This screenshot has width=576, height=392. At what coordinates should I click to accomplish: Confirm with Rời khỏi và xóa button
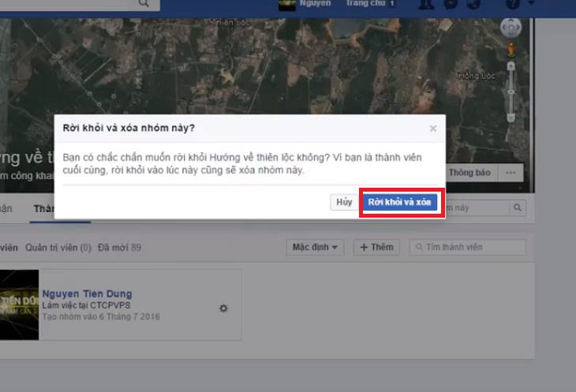400,202
